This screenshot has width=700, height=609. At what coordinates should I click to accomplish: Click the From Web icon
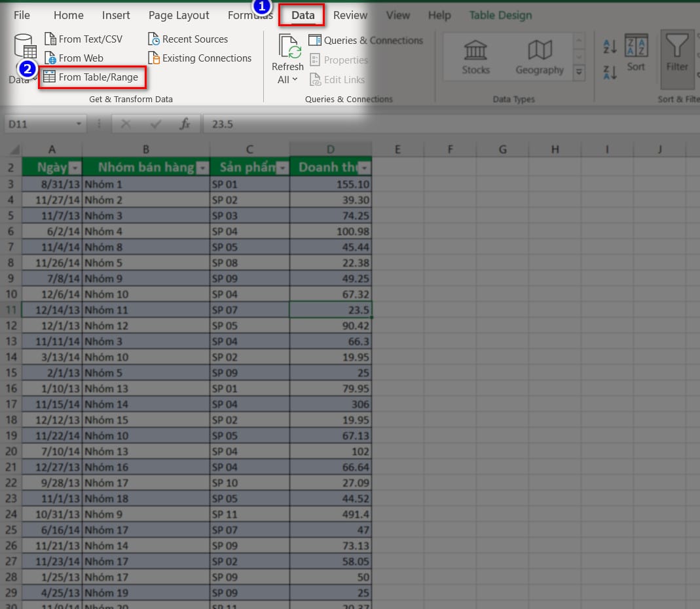click(x=50, y=58)
